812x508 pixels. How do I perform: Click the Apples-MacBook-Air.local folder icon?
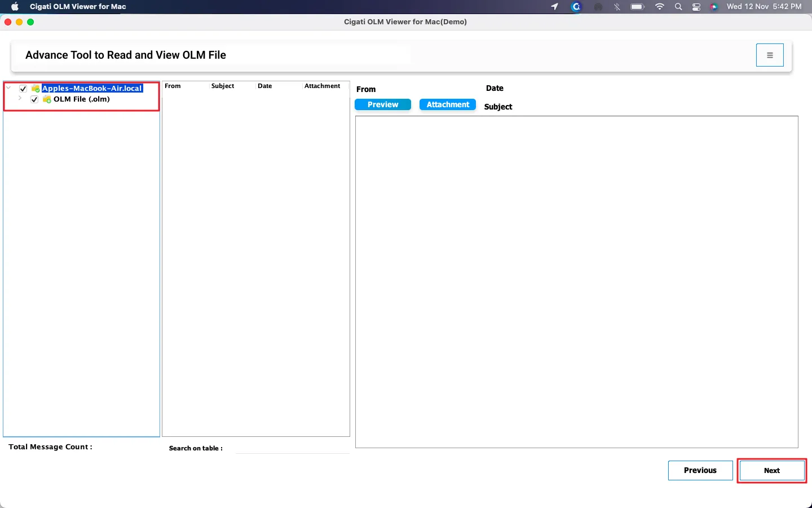[36, 89]
